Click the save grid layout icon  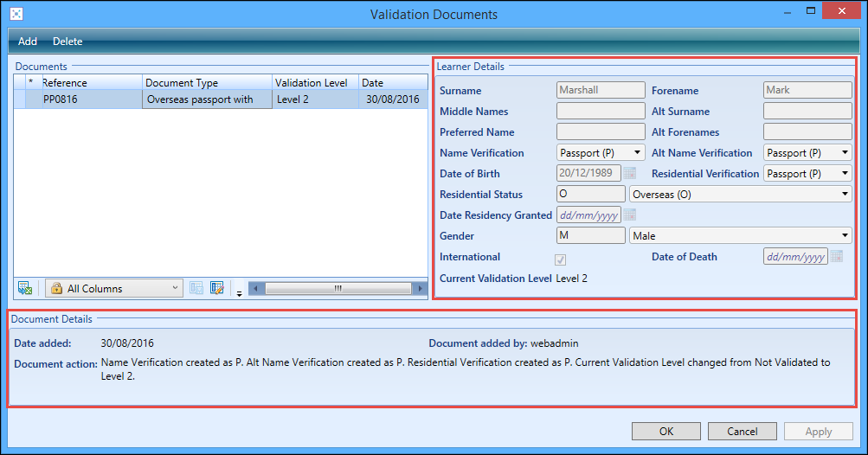coord(196,288)
